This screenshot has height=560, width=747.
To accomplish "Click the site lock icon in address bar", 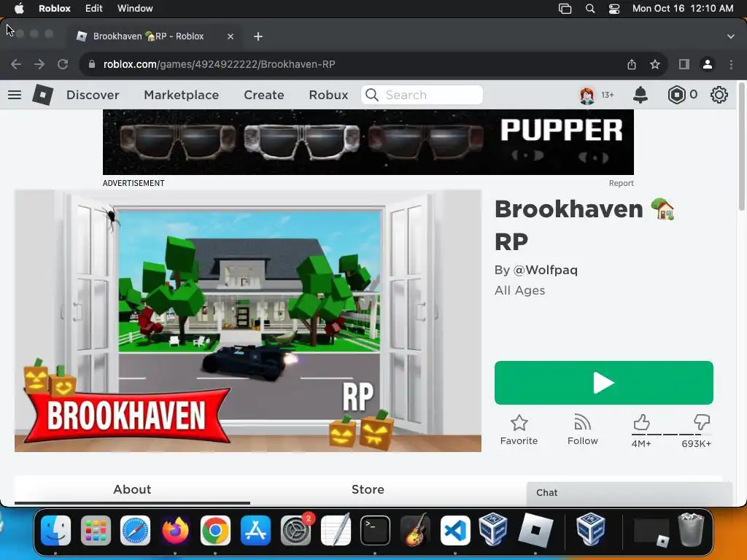I will (x=92, y=64).
